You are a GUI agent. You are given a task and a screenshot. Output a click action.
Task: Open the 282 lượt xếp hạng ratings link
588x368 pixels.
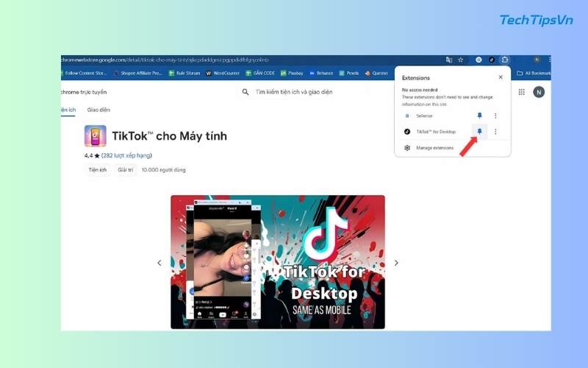point(126,155)
